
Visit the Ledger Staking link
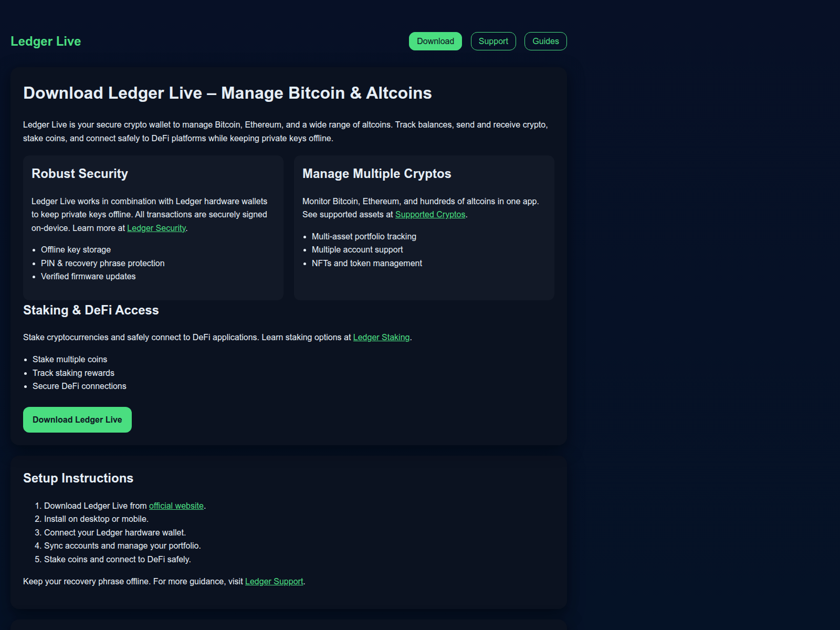pyautogui.click(x=381, y=338)
